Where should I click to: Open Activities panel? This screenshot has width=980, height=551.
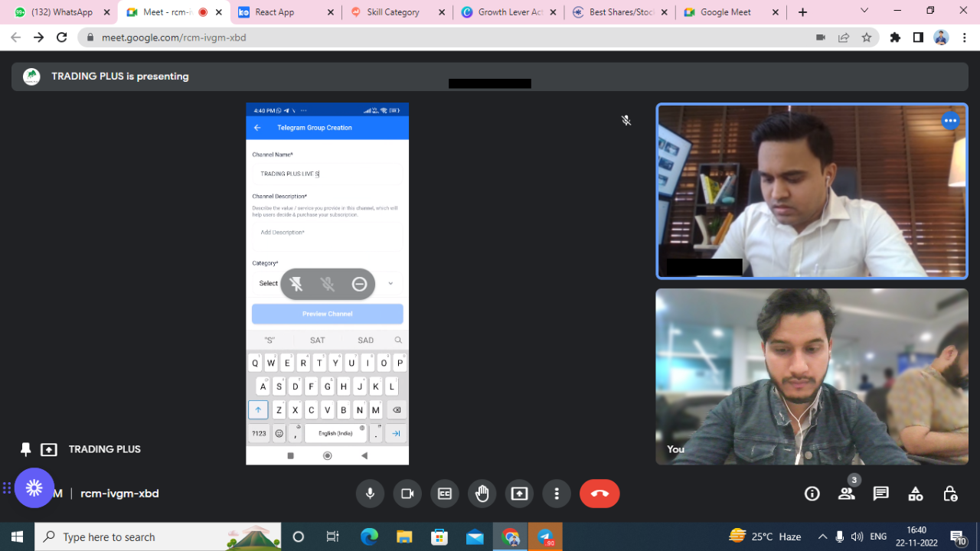916,494
